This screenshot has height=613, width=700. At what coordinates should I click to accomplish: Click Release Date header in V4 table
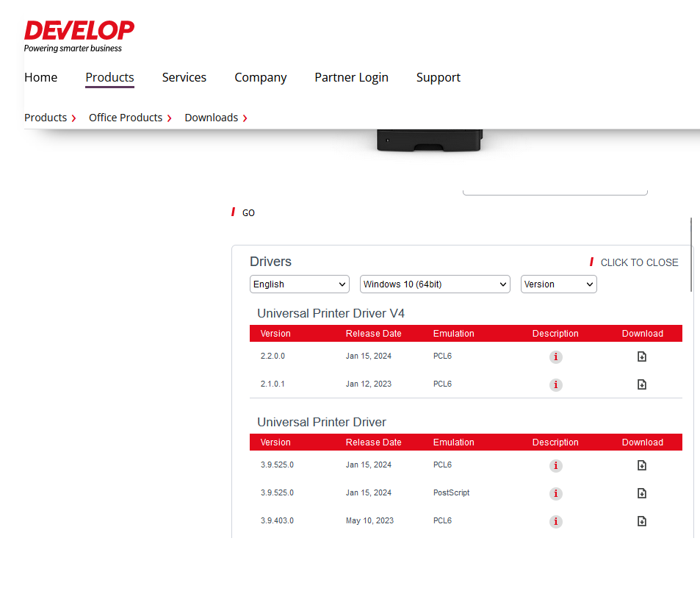pyautogui.click(x=373, y=333)
